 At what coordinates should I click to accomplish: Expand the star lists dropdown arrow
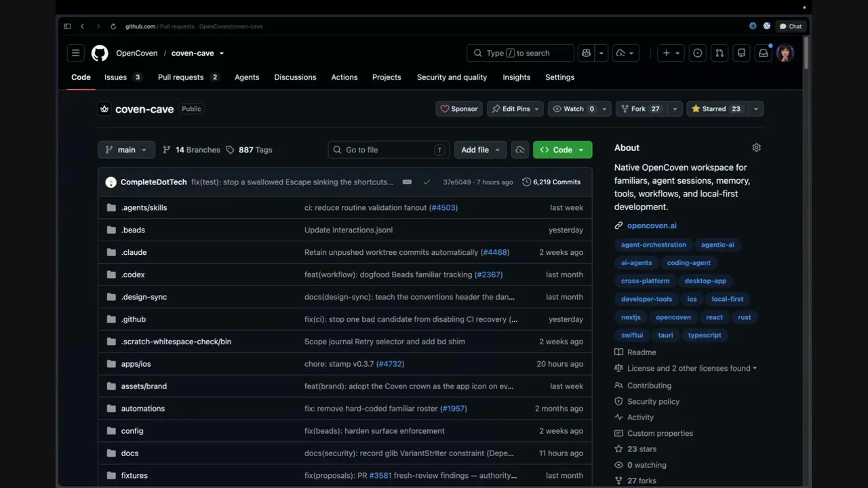pyautogui.click(x=755, y=108)
